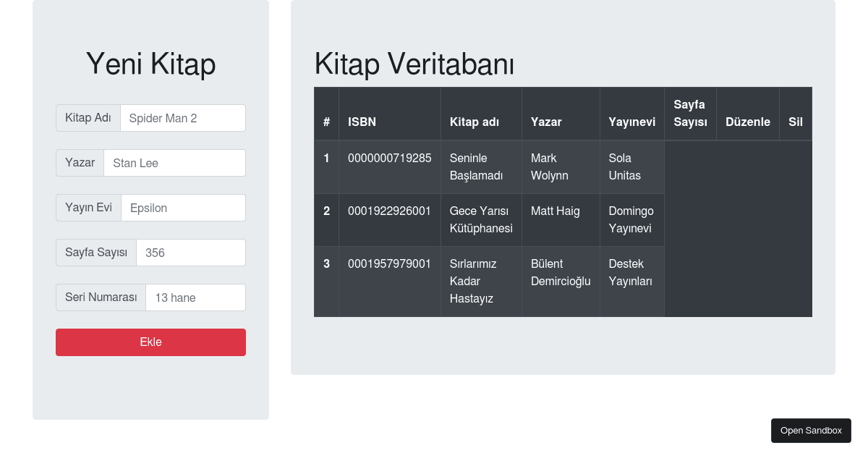The image size is (868, 456).
Task: Select the Yazar column header
Action: 546,122
